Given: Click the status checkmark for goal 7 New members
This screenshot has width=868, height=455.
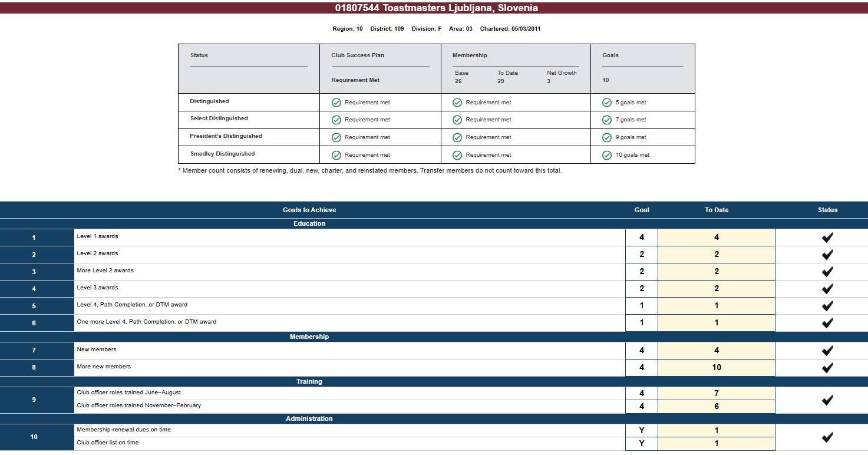Looking at the screenshot, I should click(827, 351).
